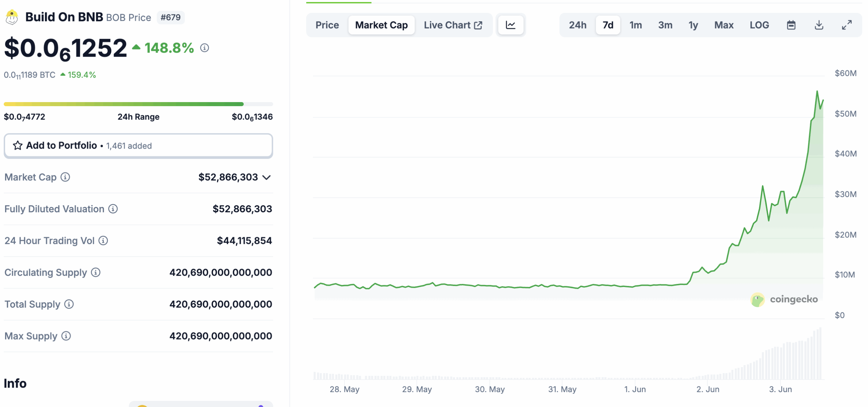The height and width of the screenshot is (407, 868).
Task: Open the calendar date range picker
Action: tap(791, 25)
